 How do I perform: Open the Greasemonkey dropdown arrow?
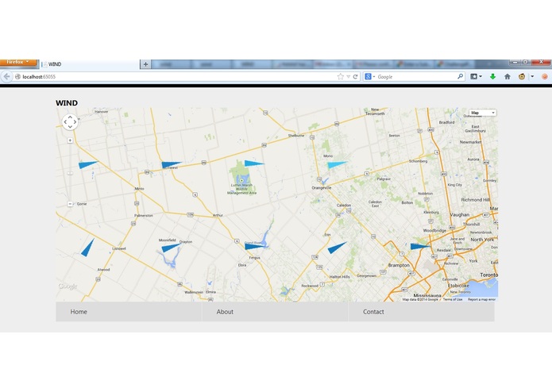pos(532,77)
